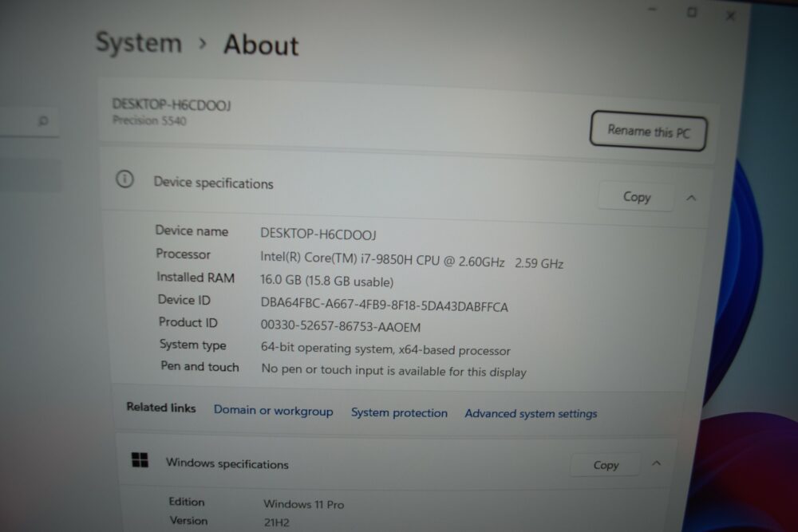Select the Version value 21H2

(x=276, y=522)
